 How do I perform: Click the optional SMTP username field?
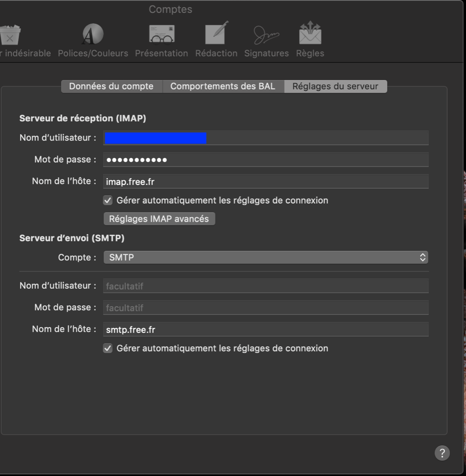pos(266,286)
